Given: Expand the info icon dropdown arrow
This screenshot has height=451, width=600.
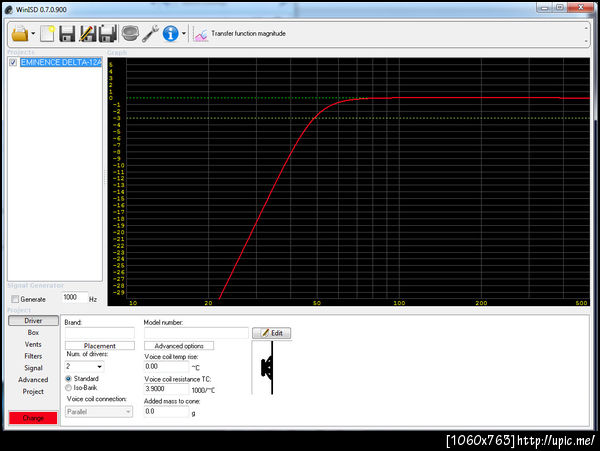Looking at the screenshot, I should (x=184, y=34).
